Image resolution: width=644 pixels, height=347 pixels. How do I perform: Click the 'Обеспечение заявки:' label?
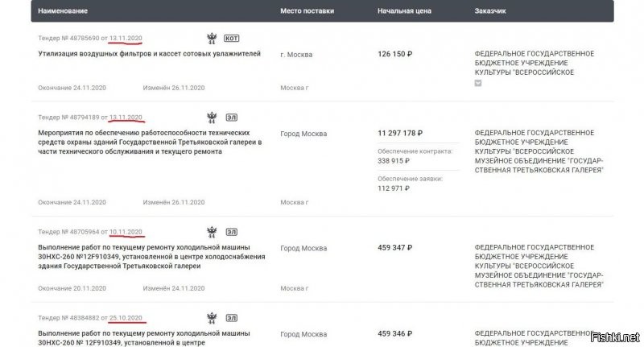click(410, 179)
